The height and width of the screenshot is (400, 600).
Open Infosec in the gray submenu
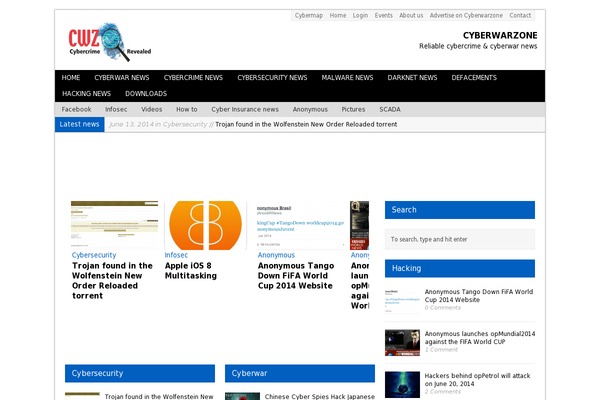click(x=116, y=109)
